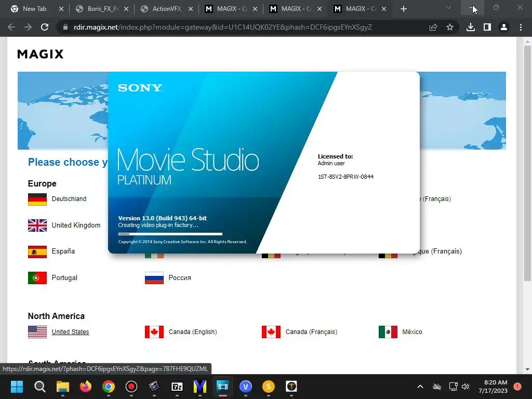Close the ActionVFX tab
The width and height of the screenshot is (532, 399).
[x=190, y=9]
